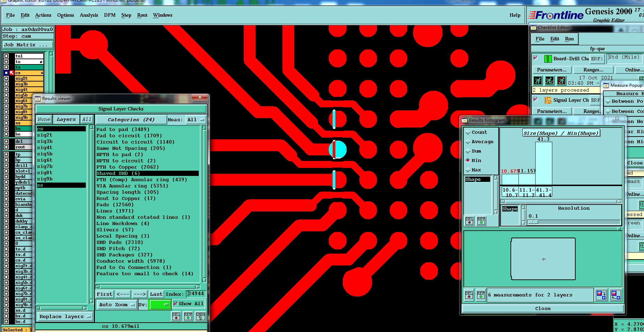Click the categories list vertical scrollbar

click(x=204, y=204)
